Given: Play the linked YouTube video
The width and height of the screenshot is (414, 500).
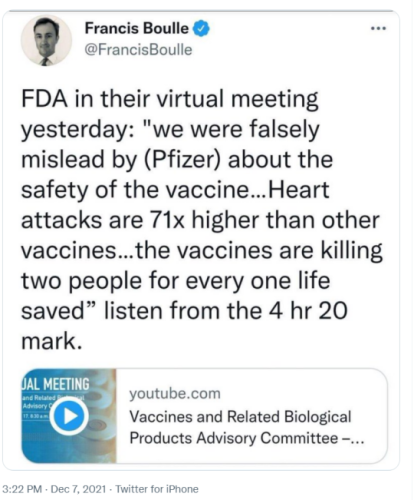Looking at the screenshot, I should [69, 416].
